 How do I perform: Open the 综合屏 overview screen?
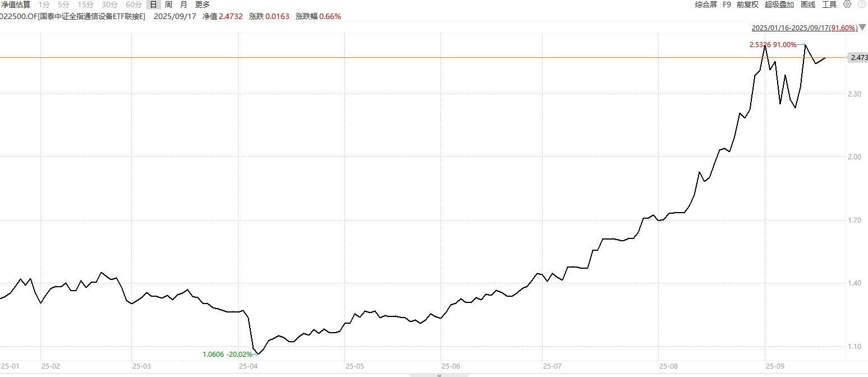pyautogui.click(x=706, y=4)
